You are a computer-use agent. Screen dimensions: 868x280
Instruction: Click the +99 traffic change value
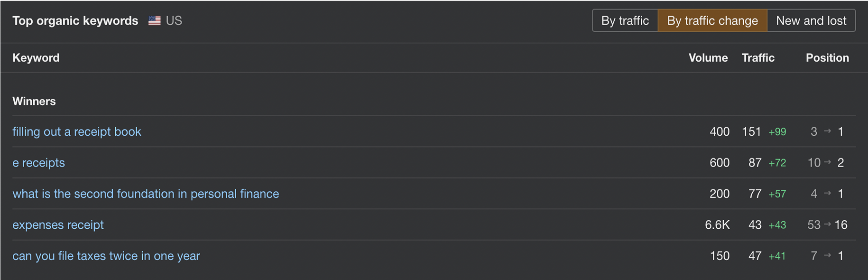point(777,132)
